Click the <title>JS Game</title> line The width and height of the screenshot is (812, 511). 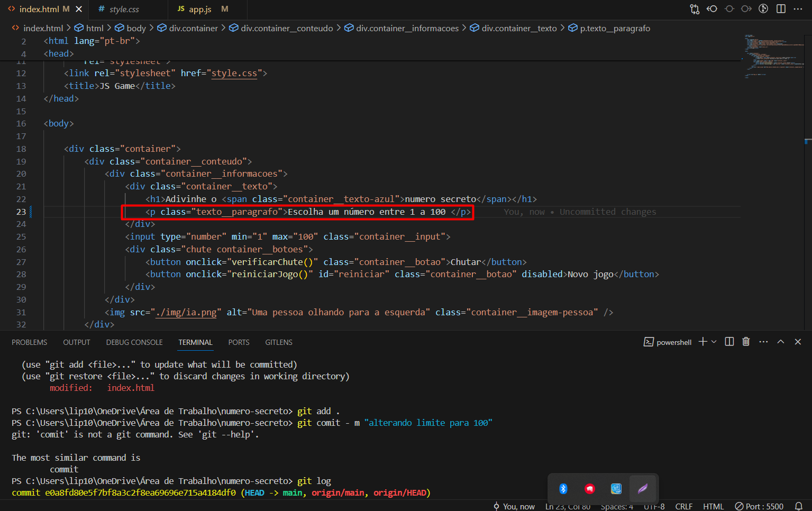[x=120, y=86]
